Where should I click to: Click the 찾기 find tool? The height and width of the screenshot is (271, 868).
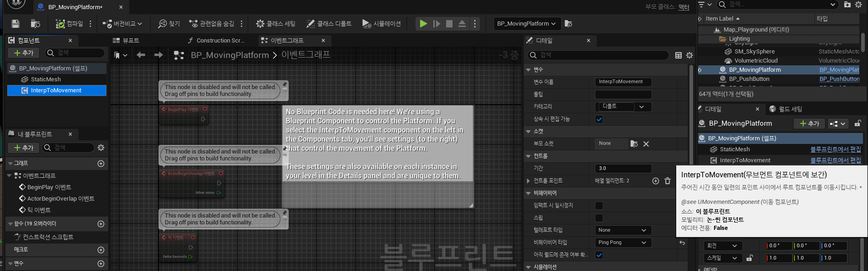(169, 24)
